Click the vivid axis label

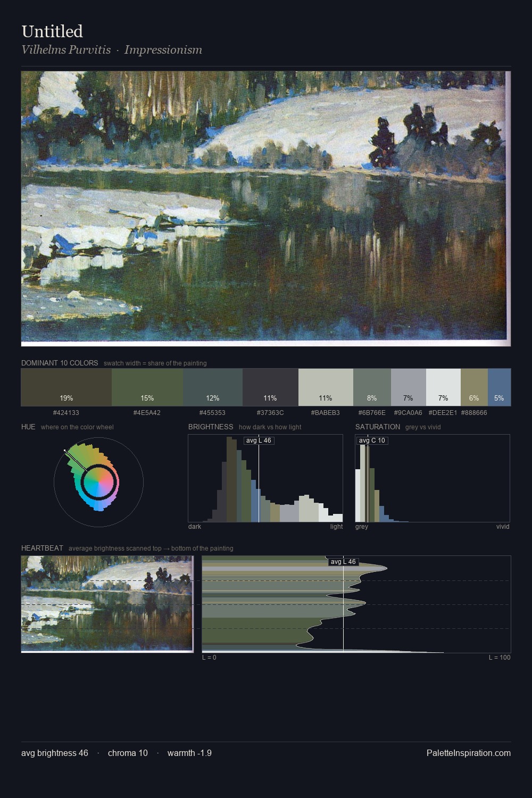503,527
